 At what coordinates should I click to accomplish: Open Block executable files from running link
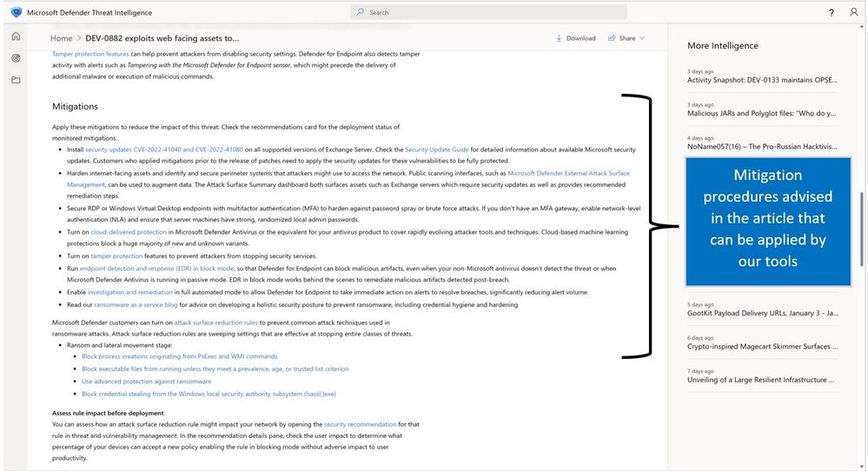click(x=215, y=369)
